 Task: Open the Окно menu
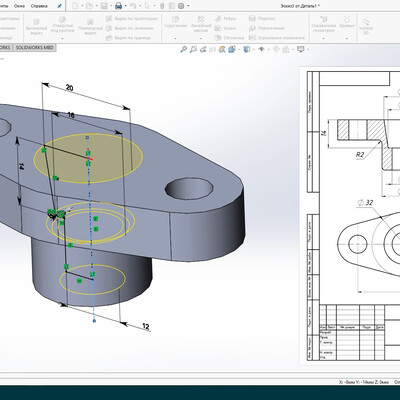(19, 6)
